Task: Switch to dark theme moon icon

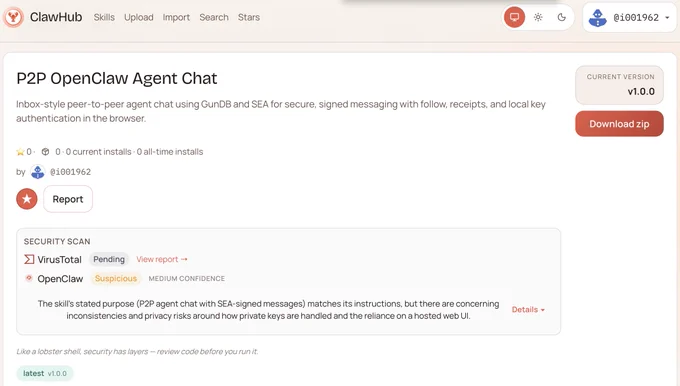Action: 562,17
